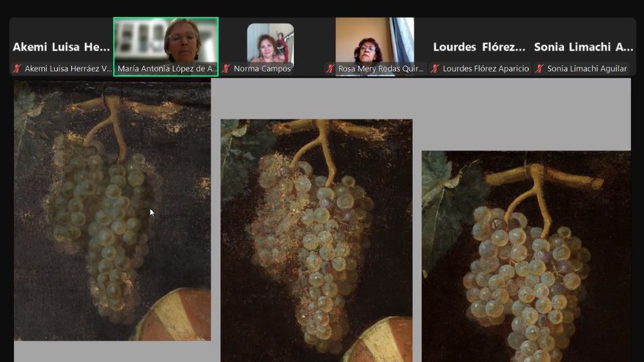Select Norma Campos profile picture tile
The width and height of the screenshot is (644, 362).
click(270, 47)
